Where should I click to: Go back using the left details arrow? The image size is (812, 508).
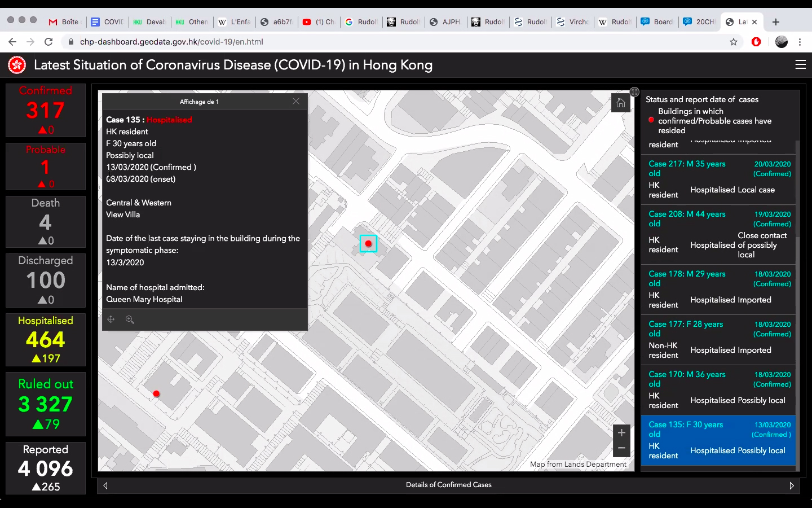pyautogui.click(x=105, y=485)
